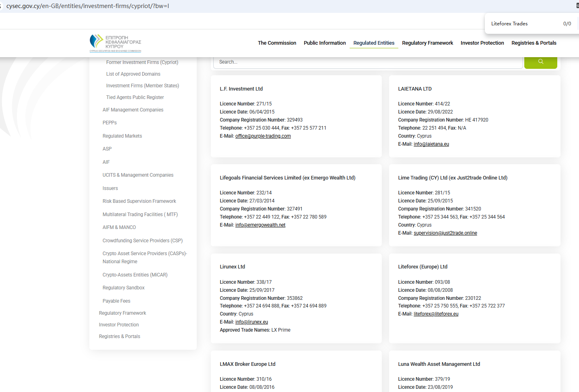Focus the find-in-page box showing Liteforex Trades
This screenshot has width=579, height=392.
523,24
